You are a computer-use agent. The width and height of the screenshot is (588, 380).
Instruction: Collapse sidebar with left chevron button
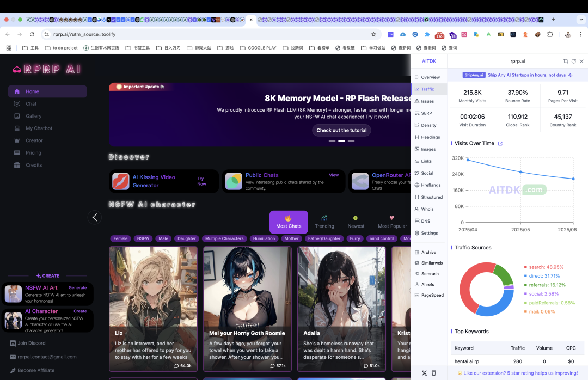[95, 217]
